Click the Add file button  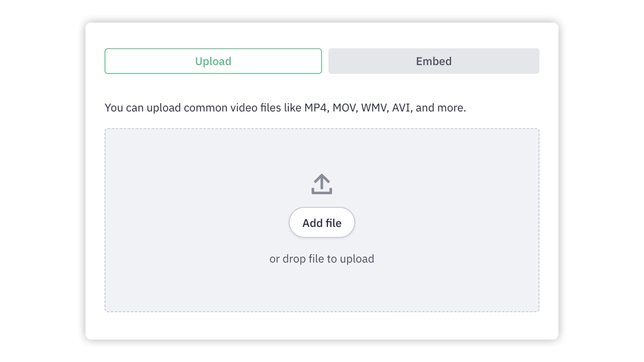pyautogui.click(x=322, y=223)
